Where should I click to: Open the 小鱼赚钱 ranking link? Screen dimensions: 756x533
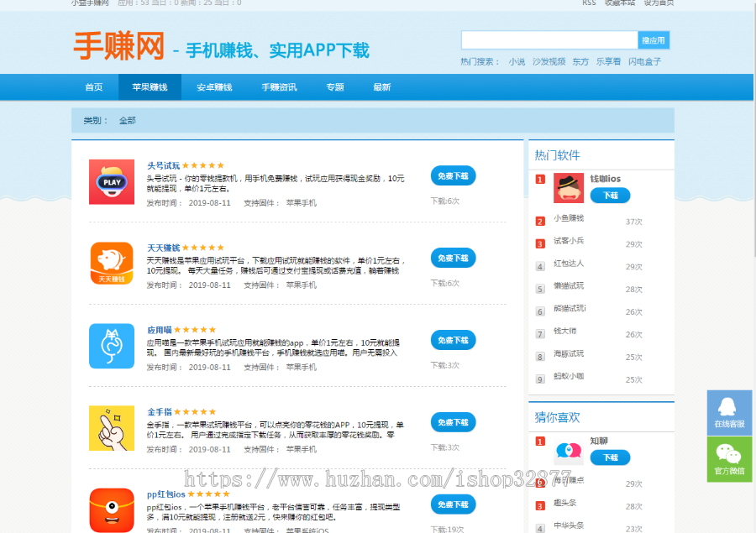(x=569, y=219)
